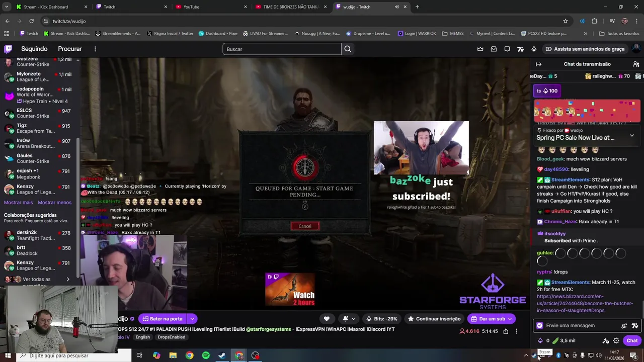Reload the page in Chrome
Image resolution: width=644 pixels, height=362 pixels.
coord(31,21)
